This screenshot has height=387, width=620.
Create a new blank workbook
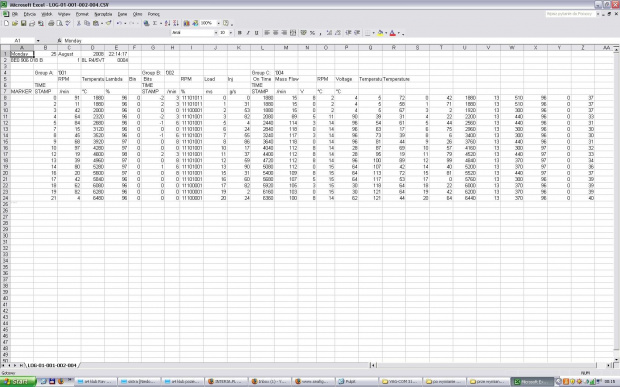(x=6, y=23)
